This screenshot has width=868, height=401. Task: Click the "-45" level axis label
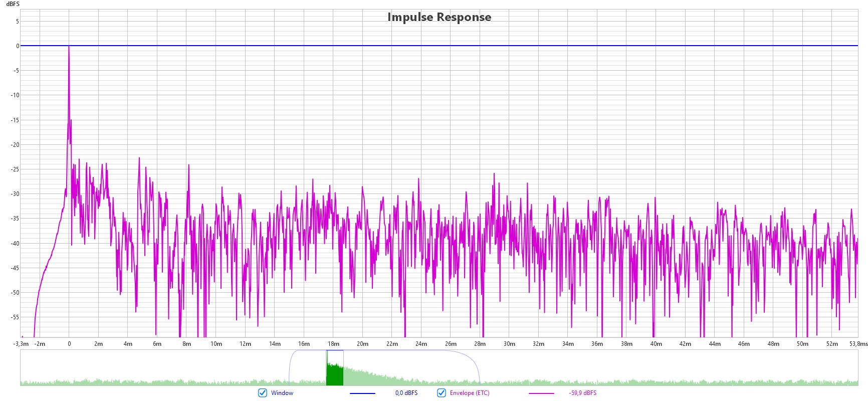tap(15, 268)
